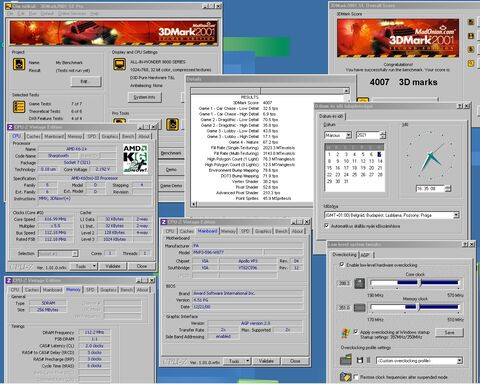The width and height of the screenshot is (480, 384).
Task: Click the AMD K6 logo in CPU-Z
Action: [x=135, y=159]
